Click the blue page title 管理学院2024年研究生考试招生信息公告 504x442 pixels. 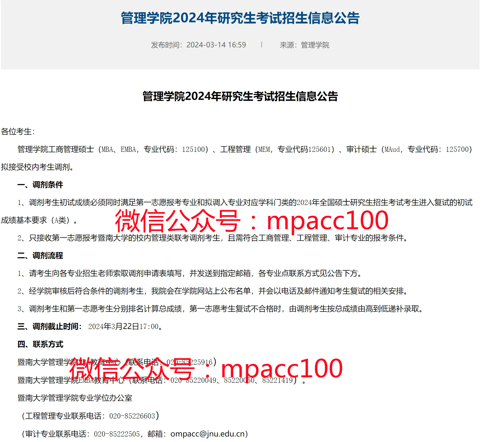[240, 18]
